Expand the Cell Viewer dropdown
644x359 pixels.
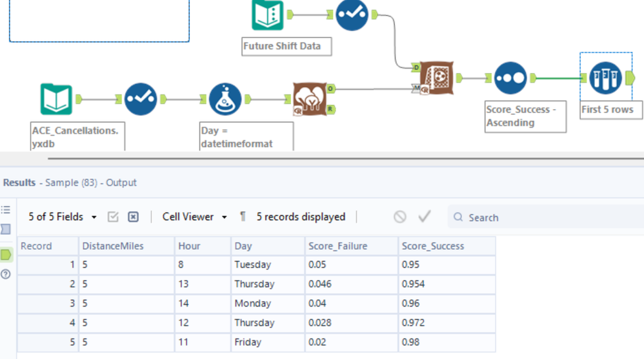click(194, 217)
